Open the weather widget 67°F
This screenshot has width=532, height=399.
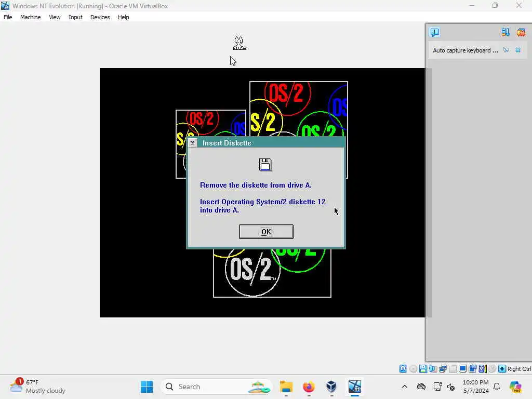[37, 387]
